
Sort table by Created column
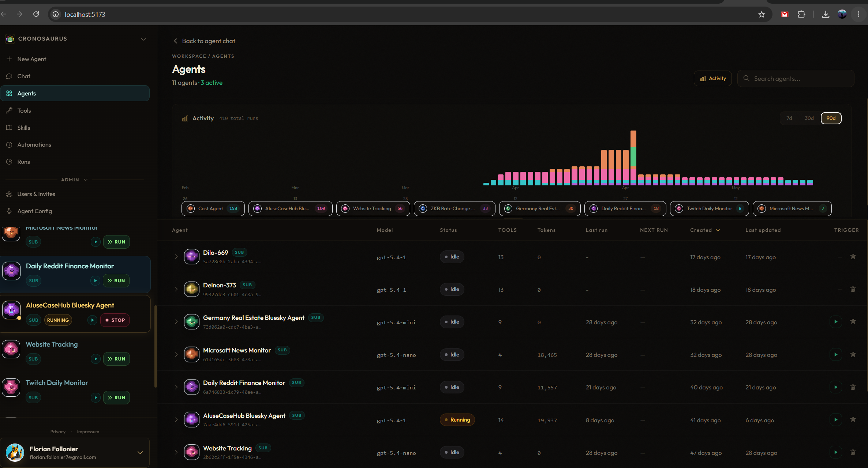(x=705, y=230)
